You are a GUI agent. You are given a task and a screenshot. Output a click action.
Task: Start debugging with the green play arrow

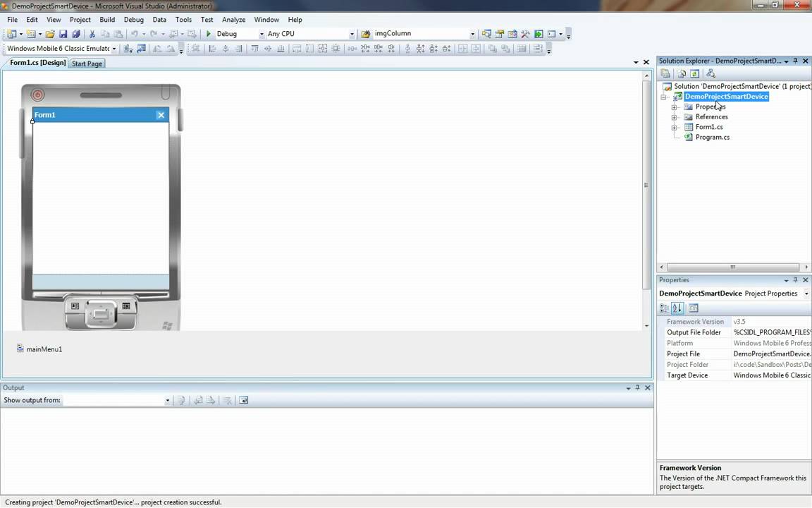(x=208, y=34)
